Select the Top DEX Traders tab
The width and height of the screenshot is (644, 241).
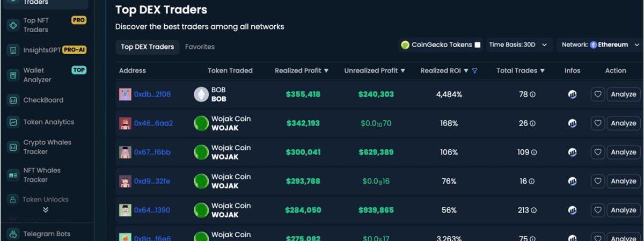[x=147, y=47]
